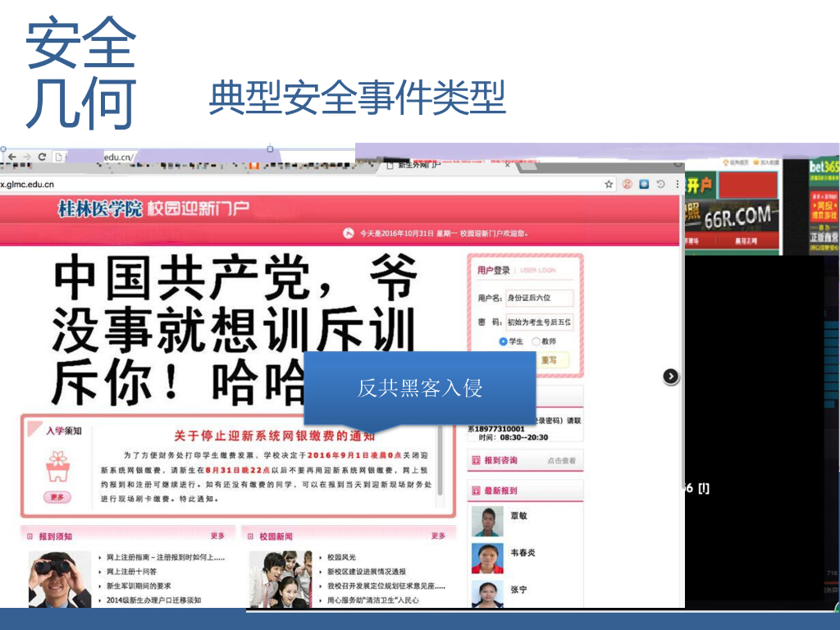Click the browser forward arrow
Screen dimensions: 840x630
tap(27, 157)
